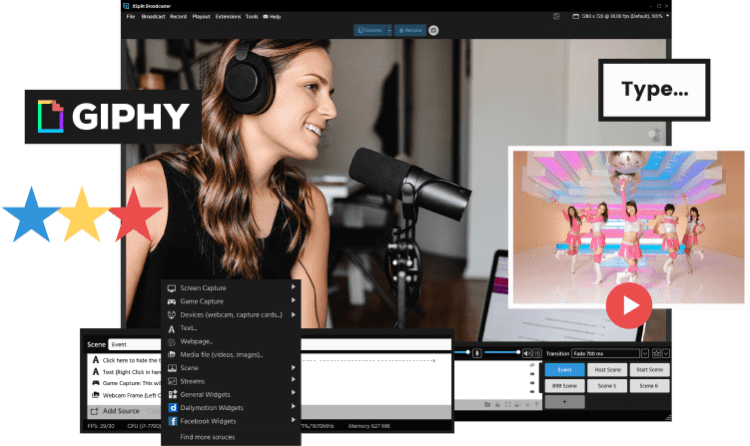The width and height of the screenshot is (750, 446).
Task: Click the Record button in the toolbar
Action: pos(410,30)
